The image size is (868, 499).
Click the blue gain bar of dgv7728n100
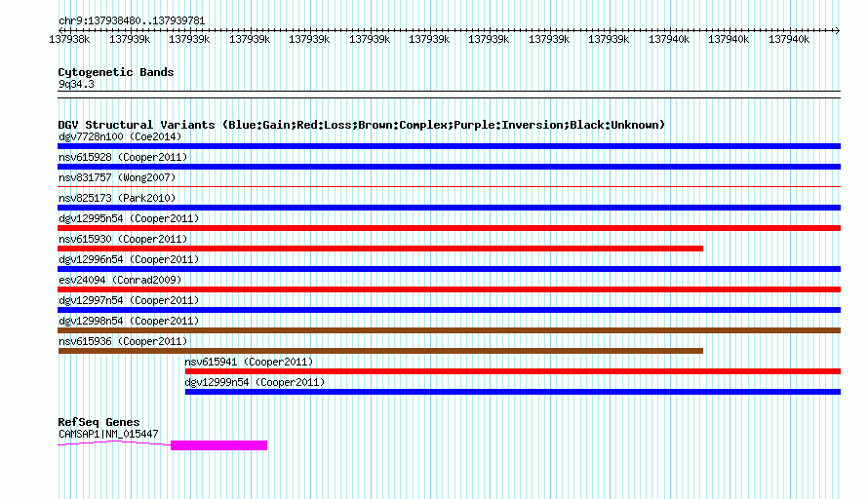coord(449,146)
